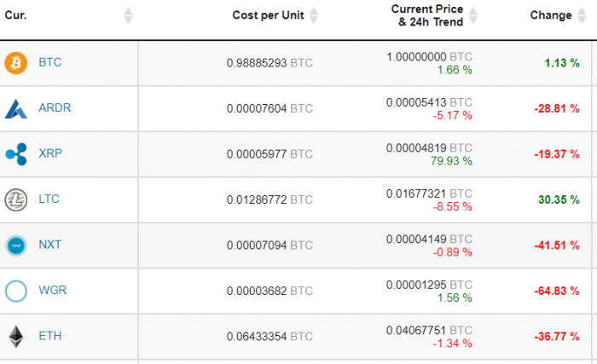This screenshot has width=597, height=364.
Task: Open the XRP currency link
Action: coord(50,153)
